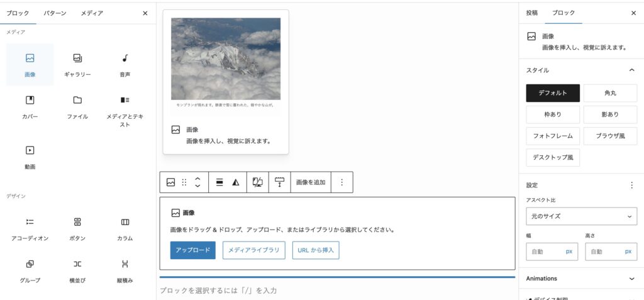Open the アスペクト比 dropdown

(581, 216)
